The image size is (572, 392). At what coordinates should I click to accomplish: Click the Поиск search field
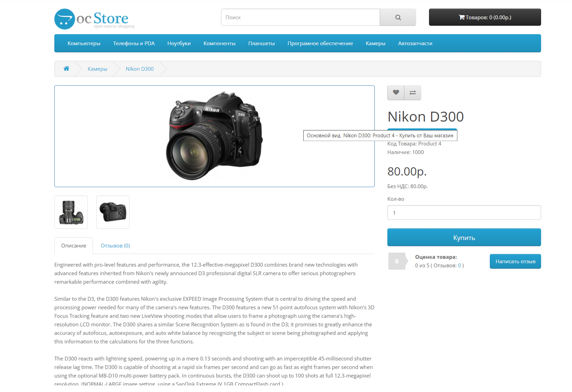pos(300,17)
